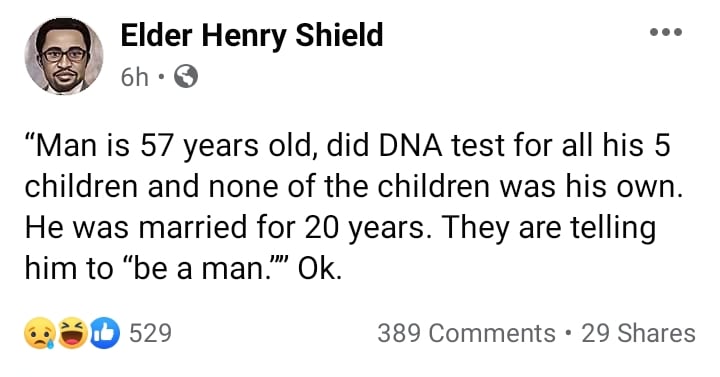View the 529 reactions count list

tap(150, 333)
